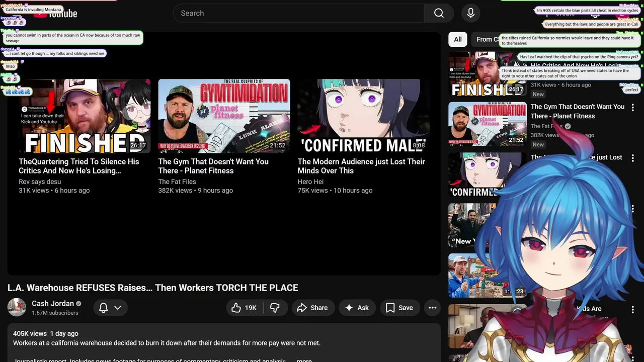Open sidebar Planet Fitness video title

pyautogui.click(x=577, y=111)
